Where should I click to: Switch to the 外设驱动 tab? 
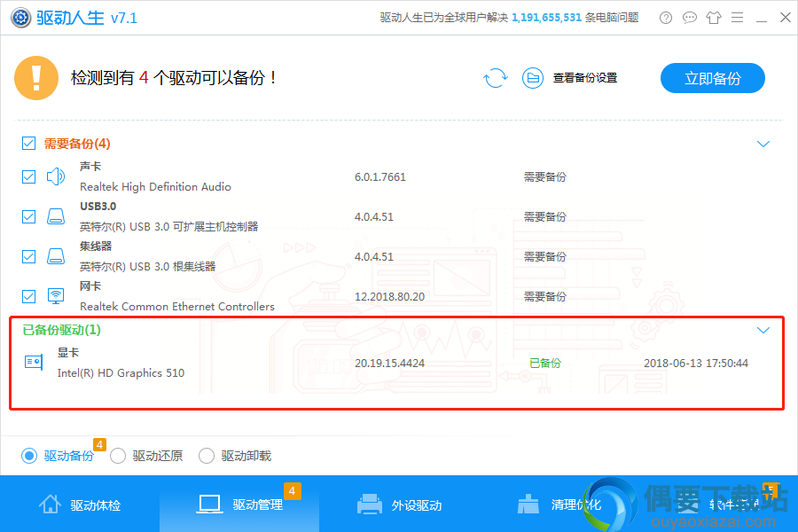pos(400,505)
